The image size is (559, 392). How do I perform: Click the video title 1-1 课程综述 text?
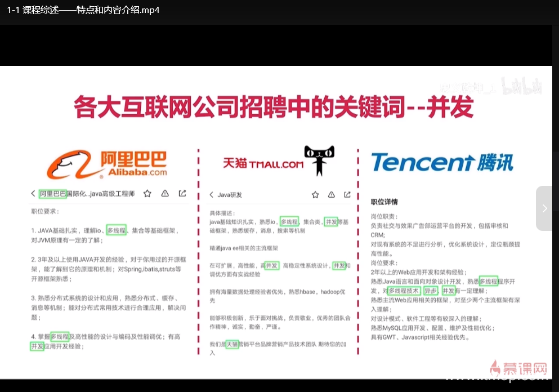pyautogui.click(x=83, y=10)
